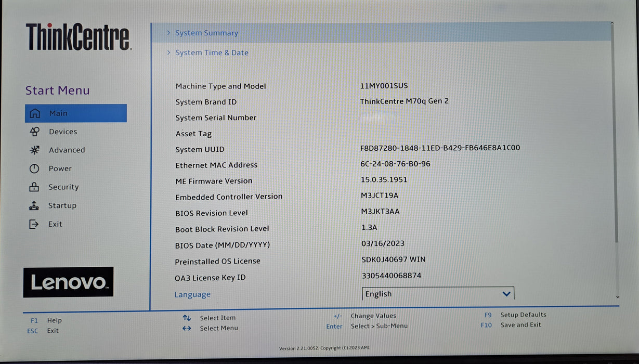The image size is (639, 364).
Task: Click the Startup boot icon
Action: [x=34, y=205]
